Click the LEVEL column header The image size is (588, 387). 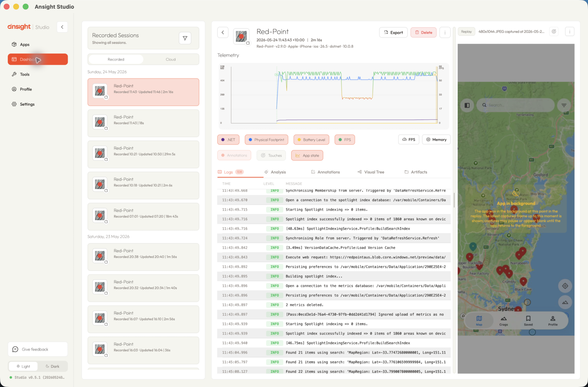click(x=269, y=184)
